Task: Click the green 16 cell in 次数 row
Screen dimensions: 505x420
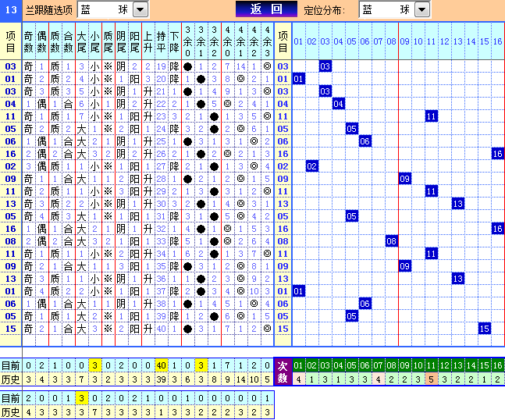Action: (498, 365)
